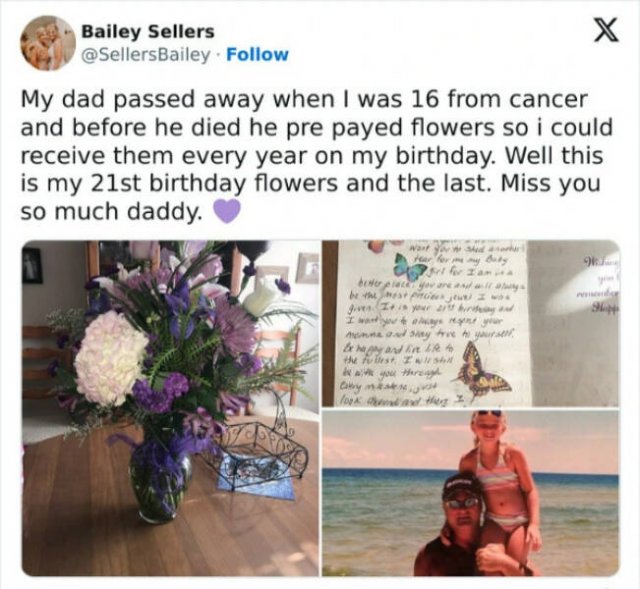Click the X logo icon
Image resolution: width=640 pixels, height=589 pixels.
point(599,34)
